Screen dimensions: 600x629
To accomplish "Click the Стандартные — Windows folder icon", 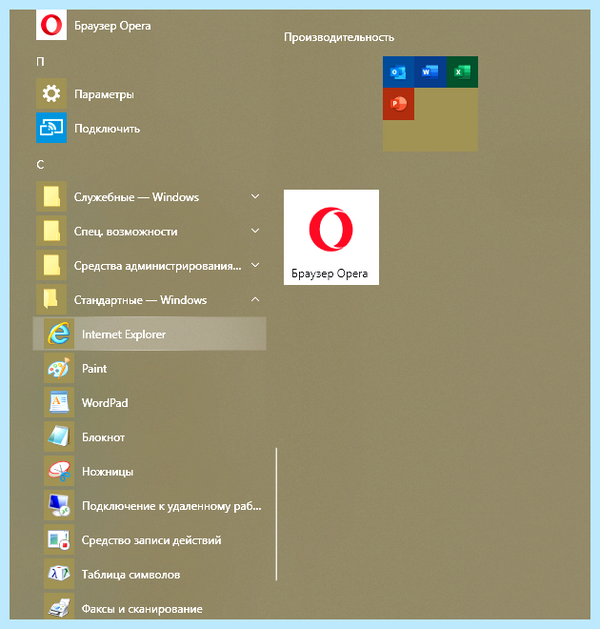I will coord(51,300).
